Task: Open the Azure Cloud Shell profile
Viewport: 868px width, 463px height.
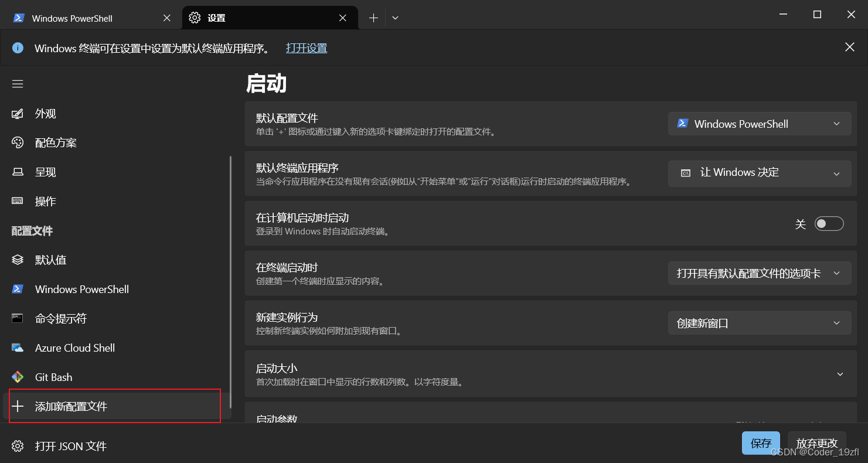Action: [117, 348]
